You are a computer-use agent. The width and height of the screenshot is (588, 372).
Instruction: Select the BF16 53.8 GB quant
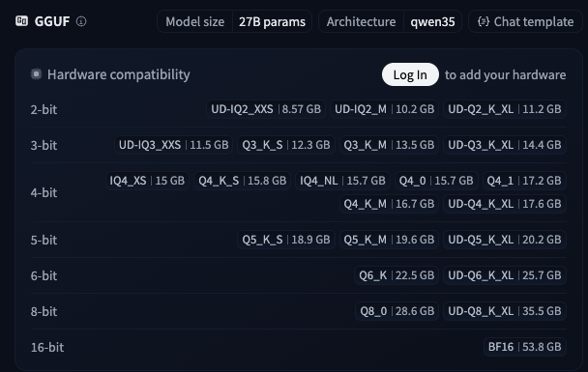click(525, 347)
